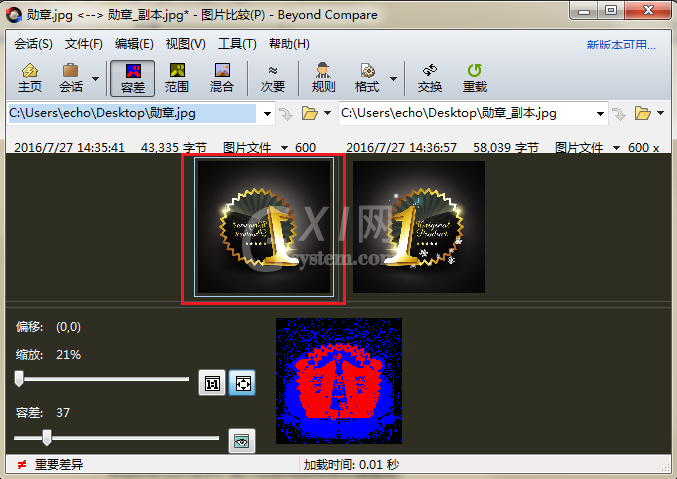Screen dimensions: 677x479
Task: Follow the 新版本可用 link
Action: pos(621,44)
